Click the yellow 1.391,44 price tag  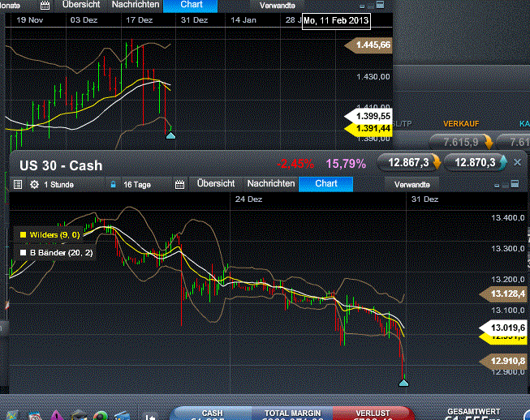coord(368,129)
